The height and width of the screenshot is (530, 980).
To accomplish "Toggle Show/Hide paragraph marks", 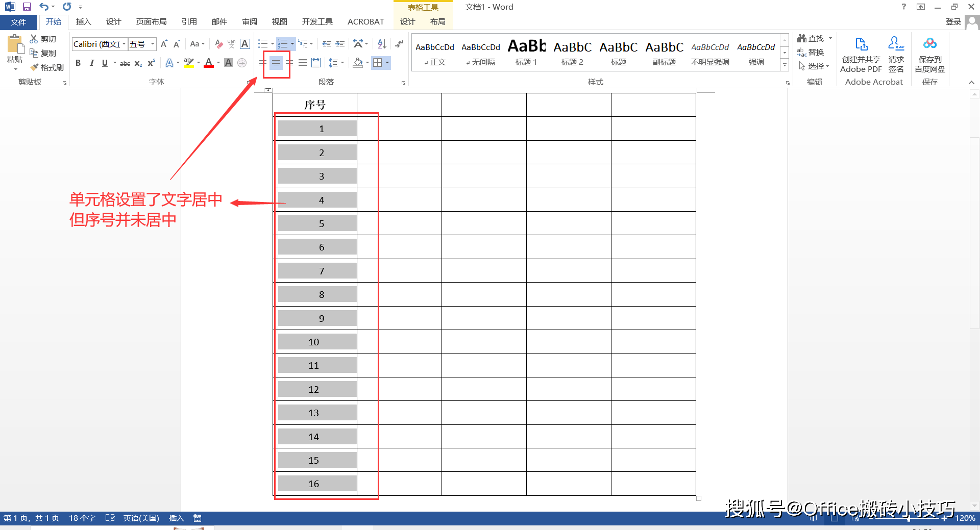I will 399,44.
